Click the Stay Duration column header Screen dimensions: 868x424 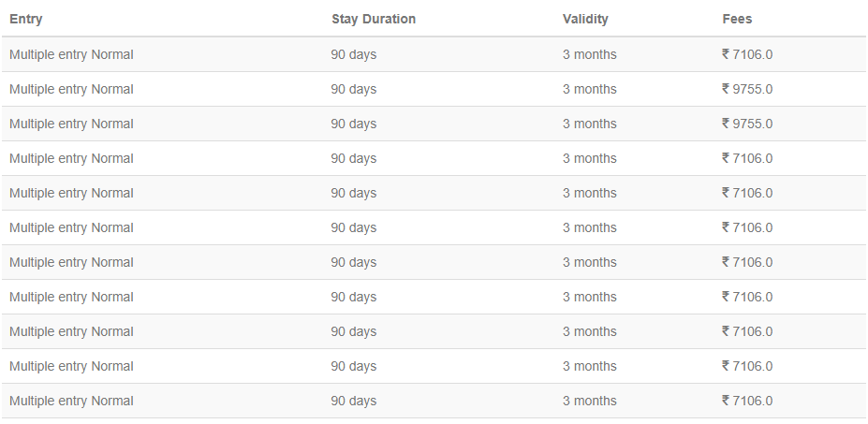coord(374,19)
